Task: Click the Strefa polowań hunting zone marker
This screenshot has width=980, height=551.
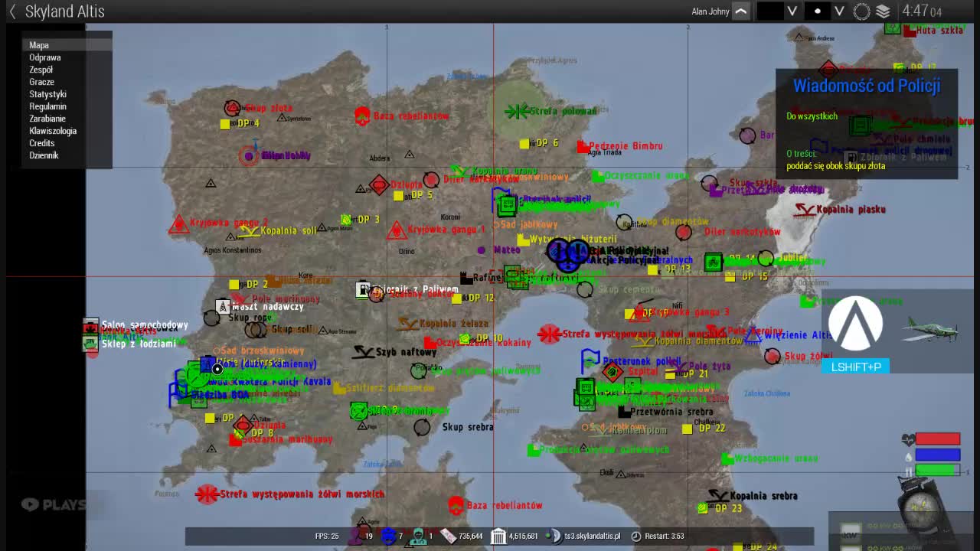Action: click(x=517, y=112)
